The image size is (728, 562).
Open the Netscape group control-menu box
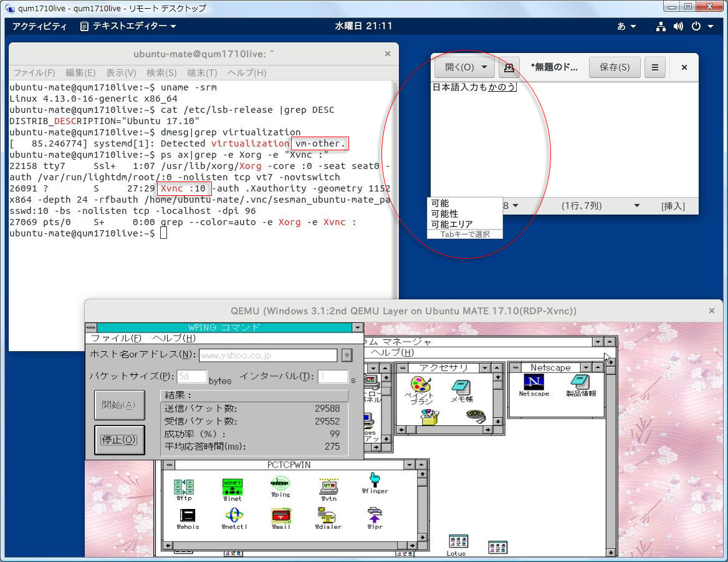(x=515, y=367)
